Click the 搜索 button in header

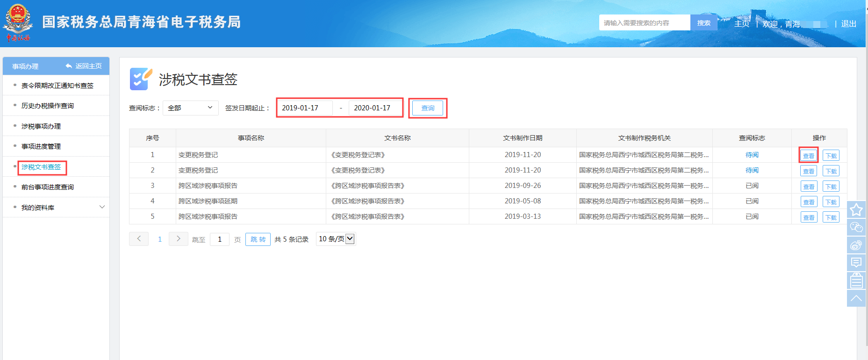tap(703, 22)
